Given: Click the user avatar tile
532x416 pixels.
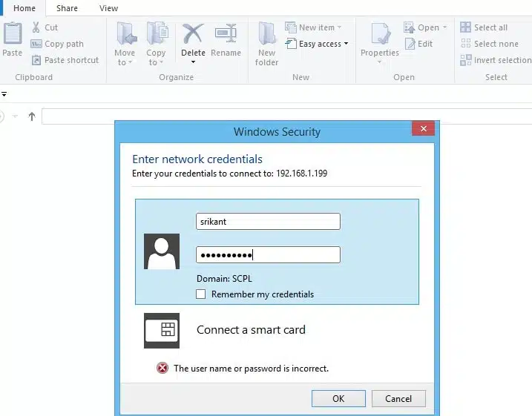Looking at the screenshot, I should tap(162, 251).
